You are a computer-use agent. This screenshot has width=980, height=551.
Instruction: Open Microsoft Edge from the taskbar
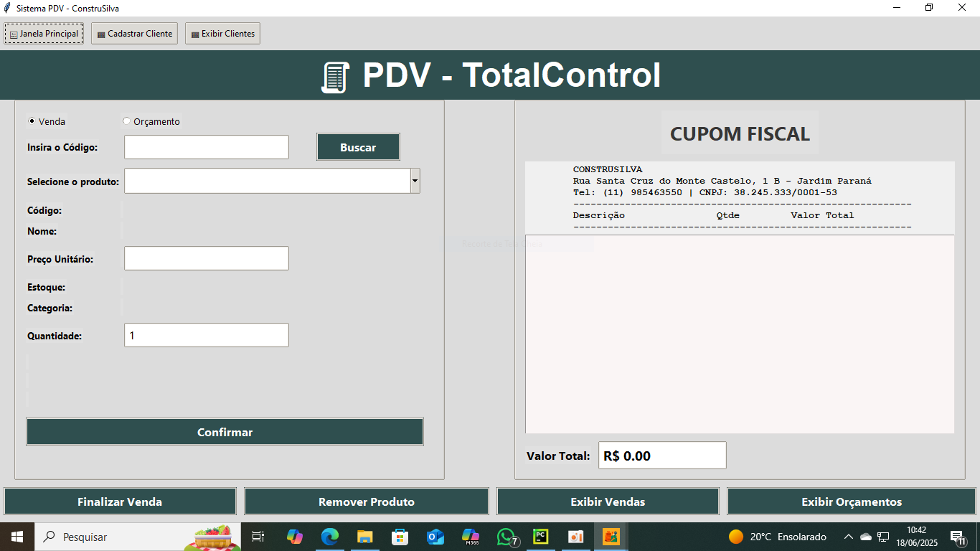pos(329,537)
